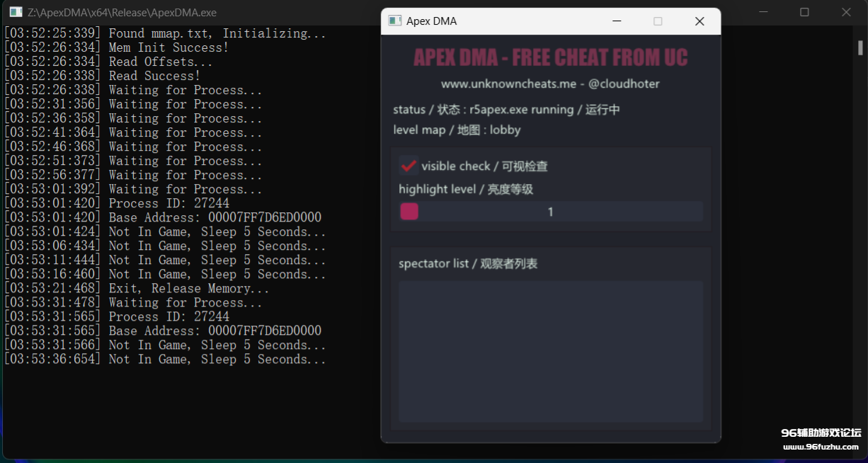Click the Apex DMA window title bar icon
Screen dimensions: 868x463
point(395,21)
